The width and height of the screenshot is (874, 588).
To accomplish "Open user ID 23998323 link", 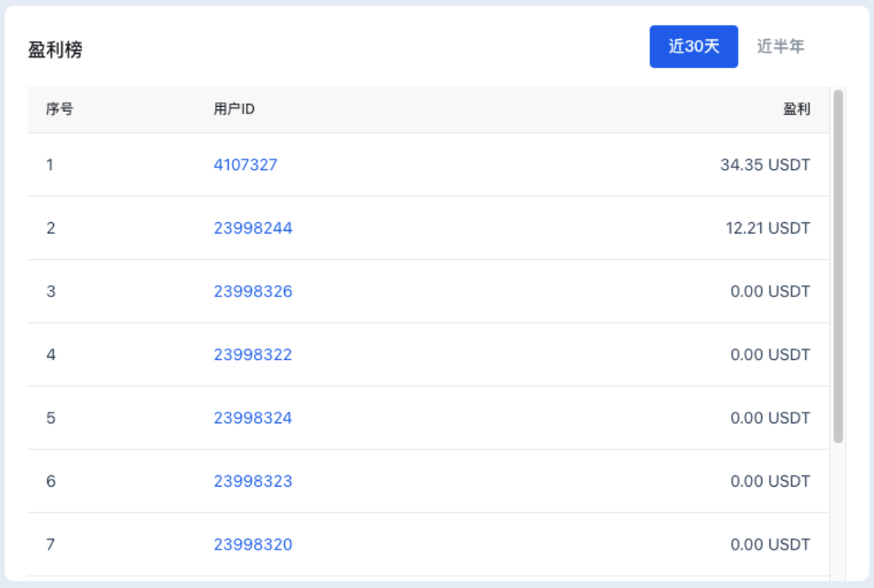I will tap(253, 481).
